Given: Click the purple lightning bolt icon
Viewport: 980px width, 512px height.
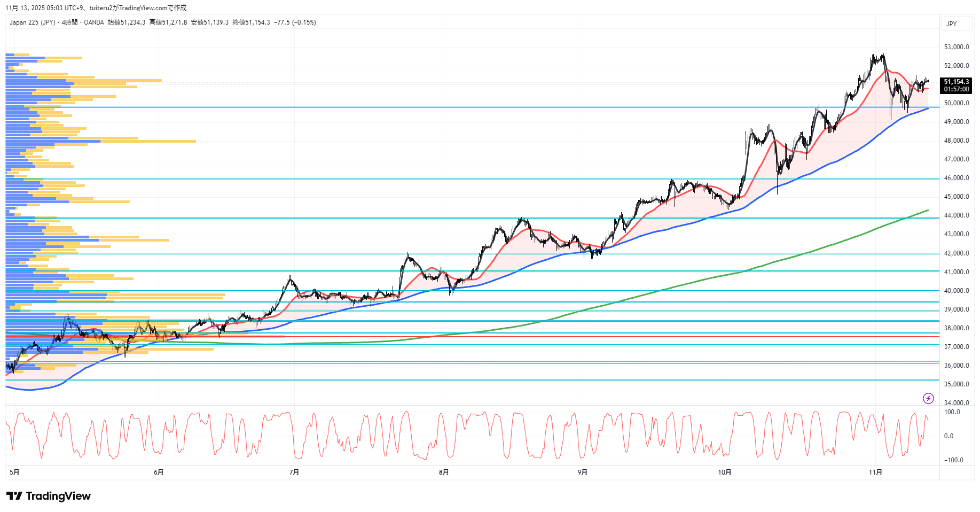Looking at the screenshot, I should 928,398.
